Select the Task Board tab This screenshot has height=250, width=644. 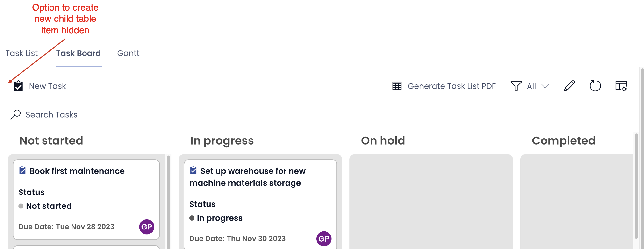pos(79,53)
